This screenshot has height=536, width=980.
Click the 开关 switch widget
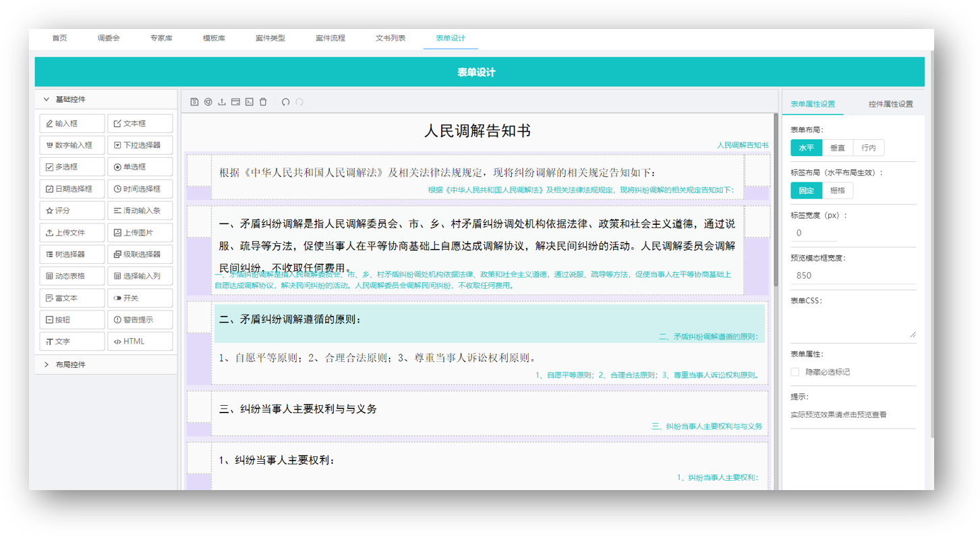tap(140, 298)
